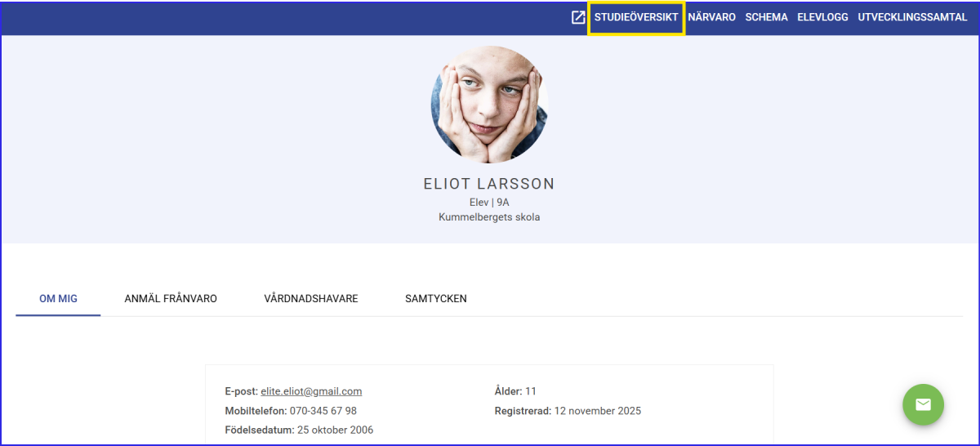980x446 pixels.
Task: Select Elevlogg in the top navigation
Action: tap(822, 17)
